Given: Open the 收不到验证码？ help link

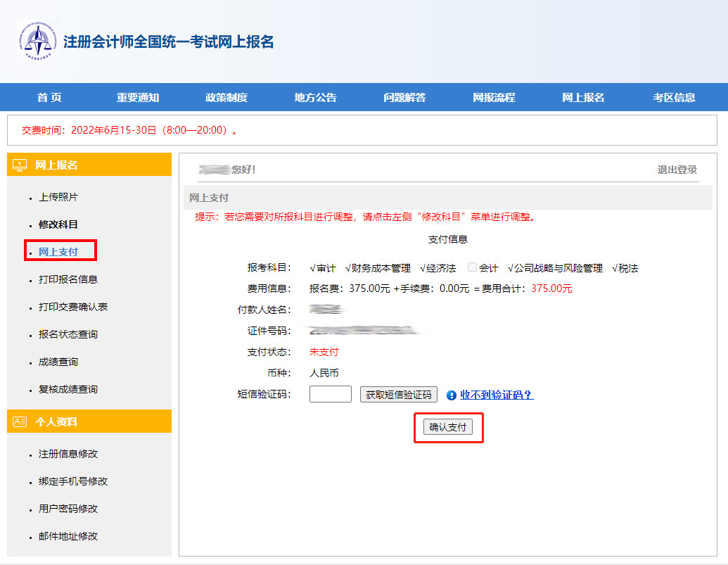Looking at the screenshot, I should (x=497, y=395).
